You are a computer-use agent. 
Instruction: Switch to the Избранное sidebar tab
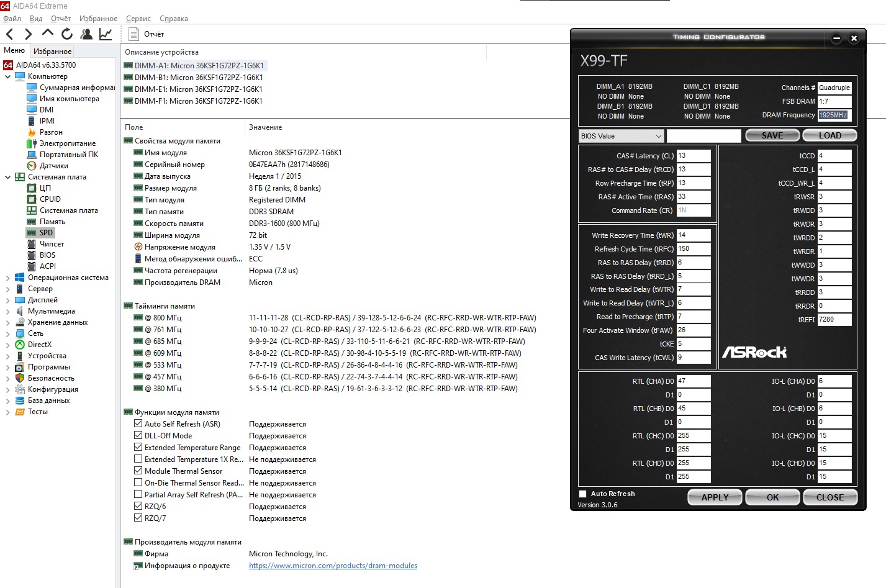pyautogui.click(x=53, y=52)
